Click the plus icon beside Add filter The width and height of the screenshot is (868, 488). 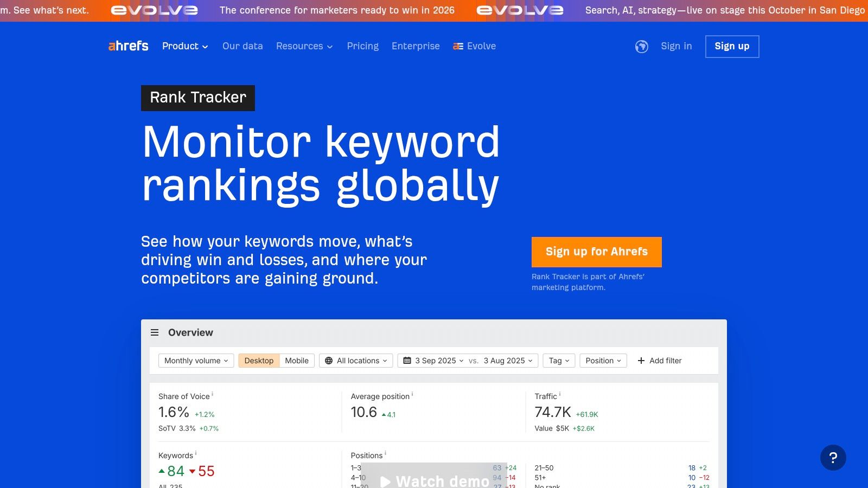tap(641, 361)
